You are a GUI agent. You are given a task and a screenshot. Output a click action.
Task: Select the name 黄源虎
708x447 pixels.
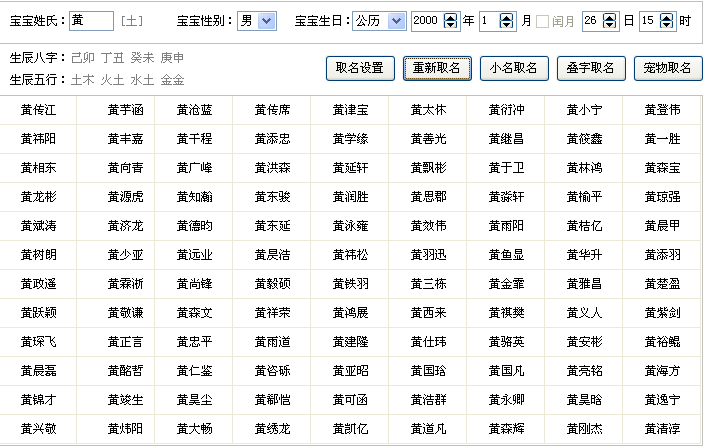125,197
